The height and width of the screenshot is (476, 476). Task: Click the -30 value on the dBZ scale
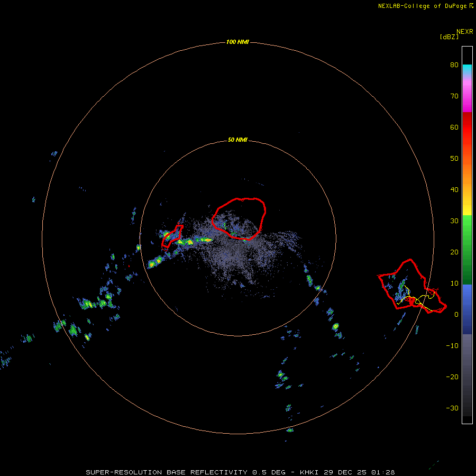tap(452, 408)
